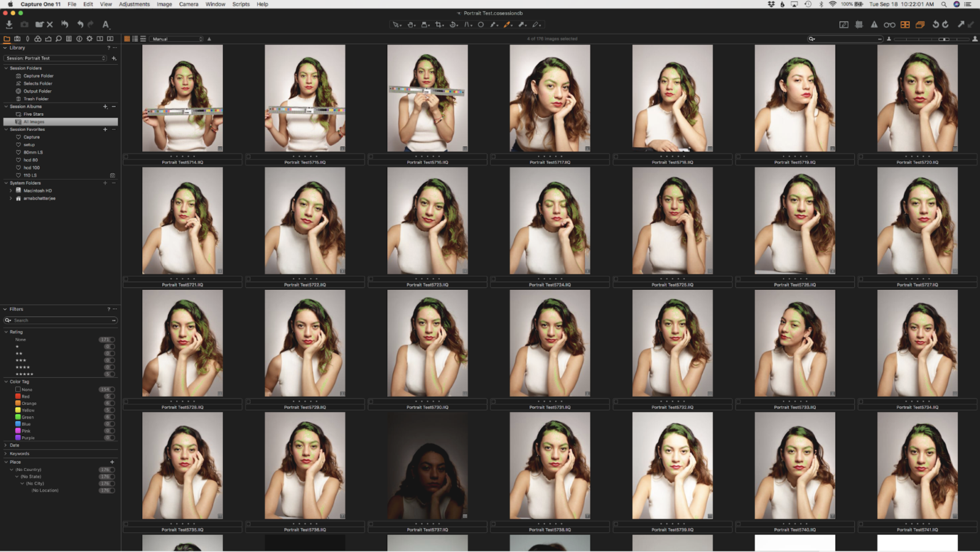This screenshot has width=980, height=552.
Task: Toggle the grid overlay icon
Action: coord(859,25)
